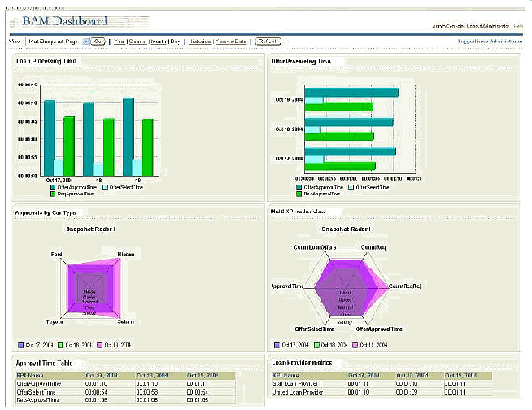
Task: Click the BAM Dashboard logo
Action: [64, 21]
